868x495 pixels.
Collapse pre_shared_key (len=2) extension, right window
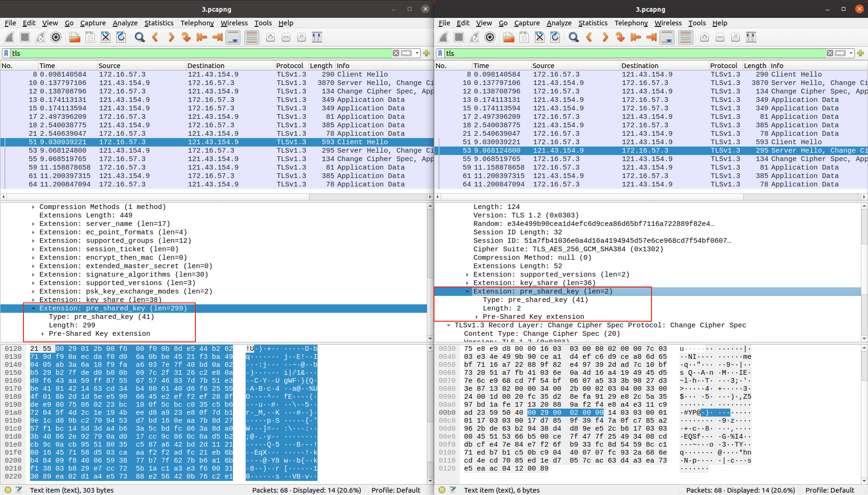tap(467, 292)
